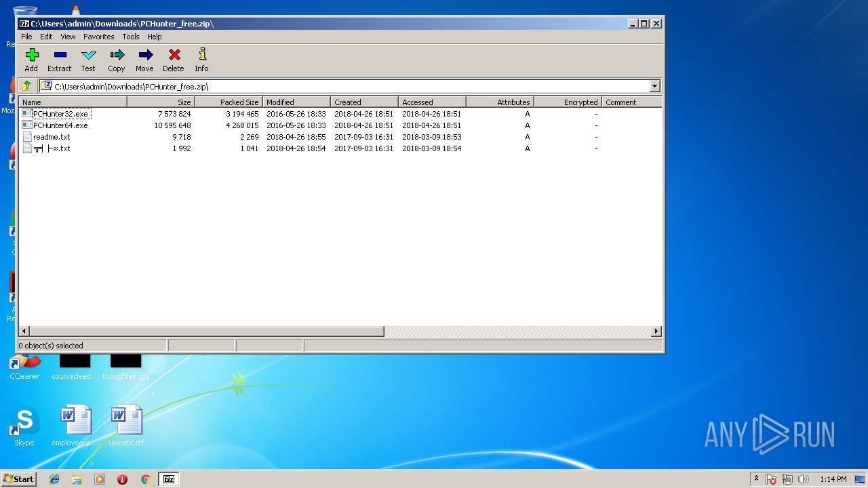Sort by the Attributes column header
868x488 pixels.
[x=500, y=102]
